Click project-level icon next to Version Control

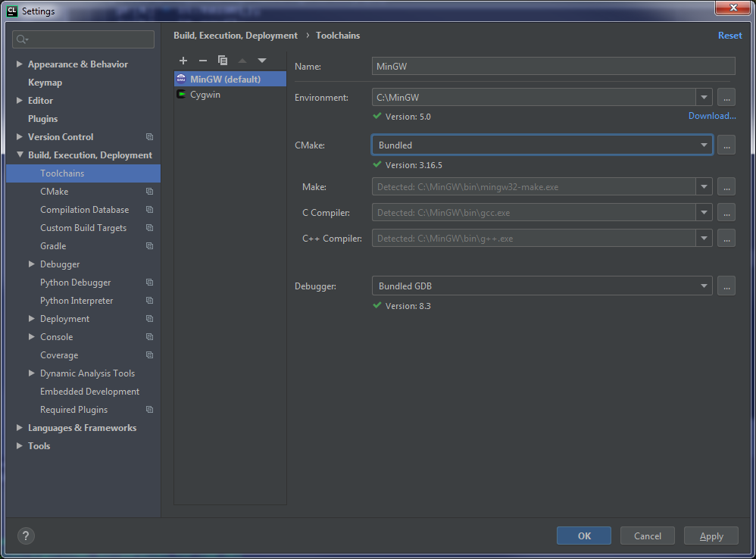click(x=149, y=137)
